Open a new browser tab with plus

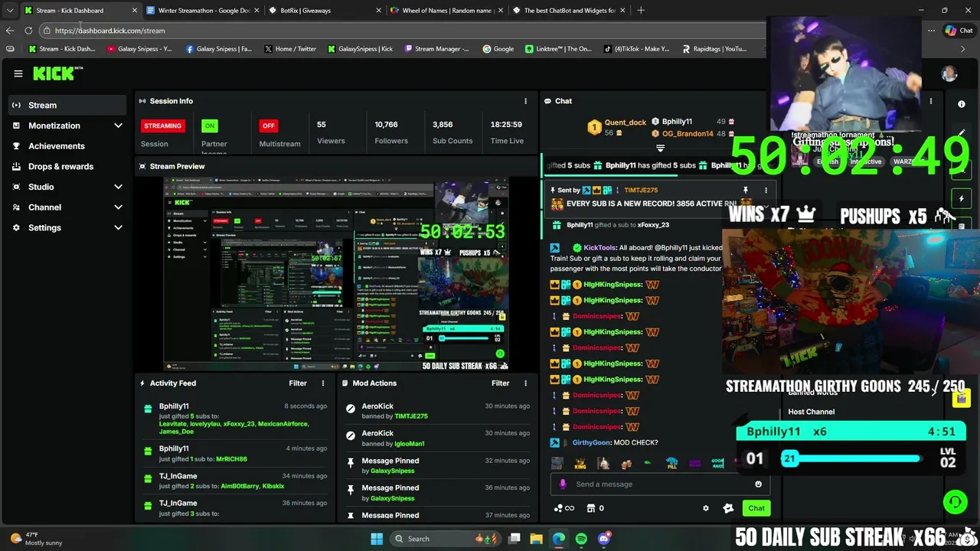pos(641,11)
